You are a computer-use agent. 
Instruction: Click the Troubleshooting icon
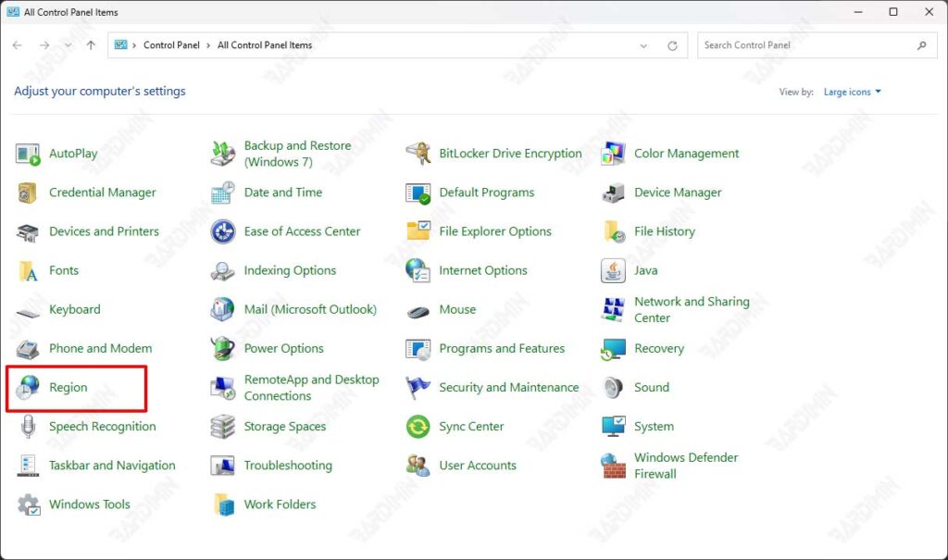pyautogui.click(x=222, y=466)
